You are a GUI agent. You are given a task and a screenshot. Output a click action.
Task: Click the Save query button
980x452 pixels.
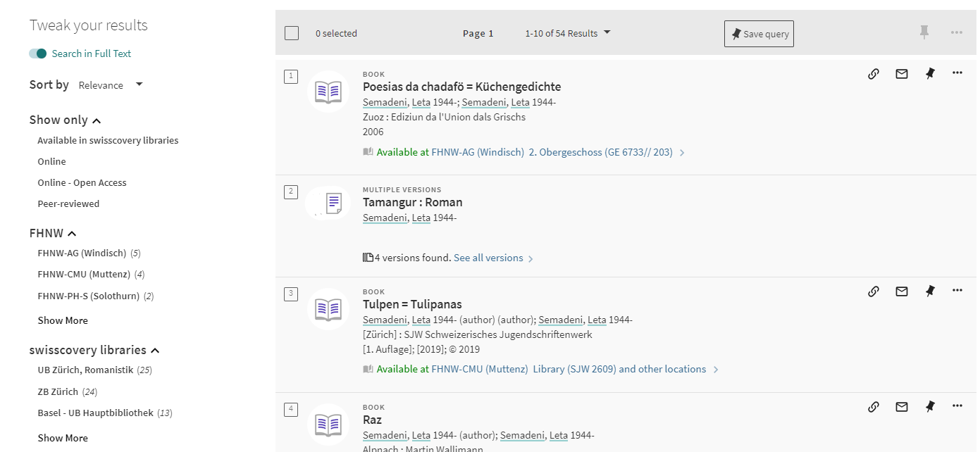pyautogui.click(x=759, y=34)
